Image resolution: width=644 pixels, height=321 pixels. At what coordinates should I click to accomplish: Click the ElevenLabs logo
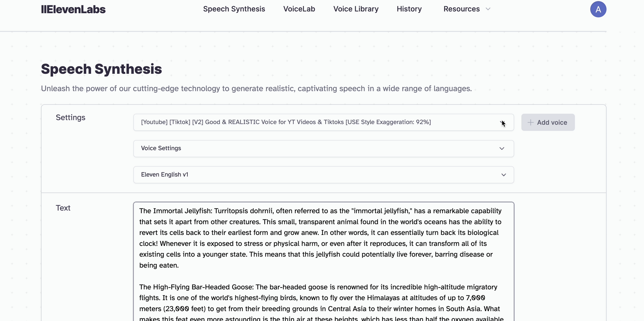[x=73, y=9]
